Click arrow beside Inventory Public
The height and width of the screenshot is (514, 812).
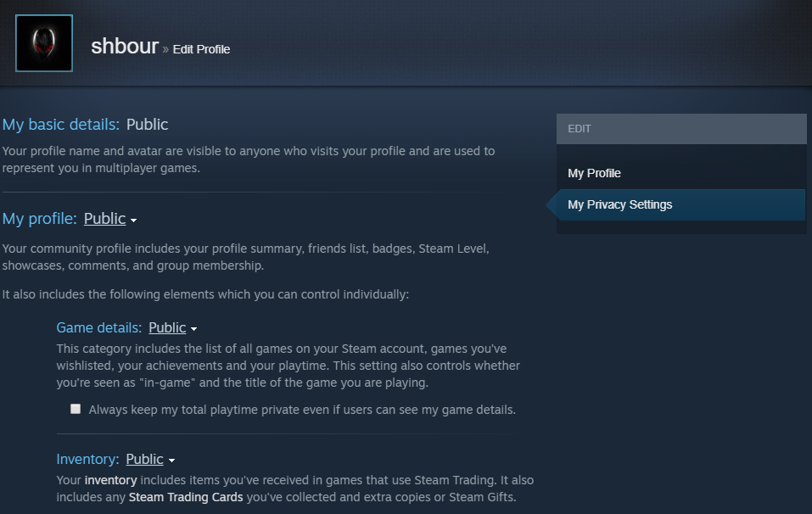(172, 461)
